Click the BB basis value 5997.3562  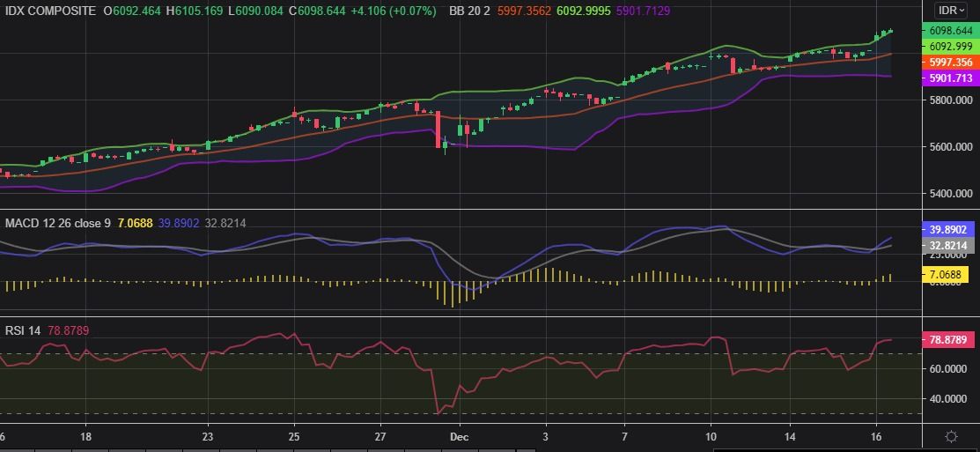[x=525, y=11]
